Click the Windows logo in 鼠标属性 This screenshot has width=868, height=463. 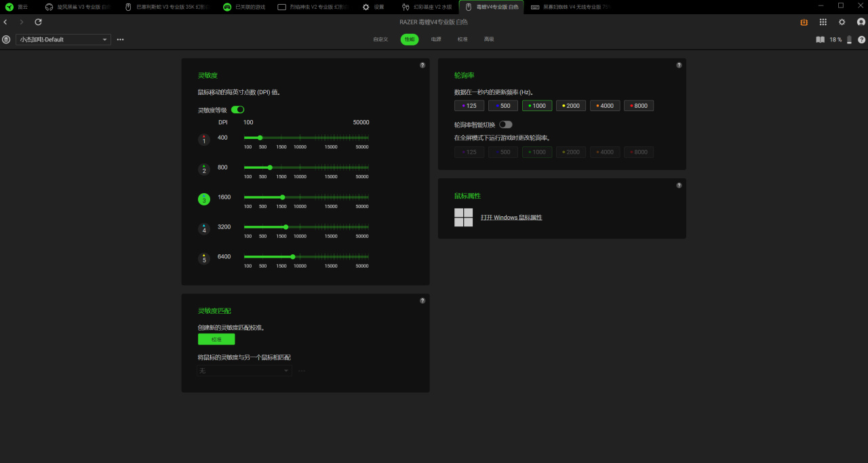(463, 218)
